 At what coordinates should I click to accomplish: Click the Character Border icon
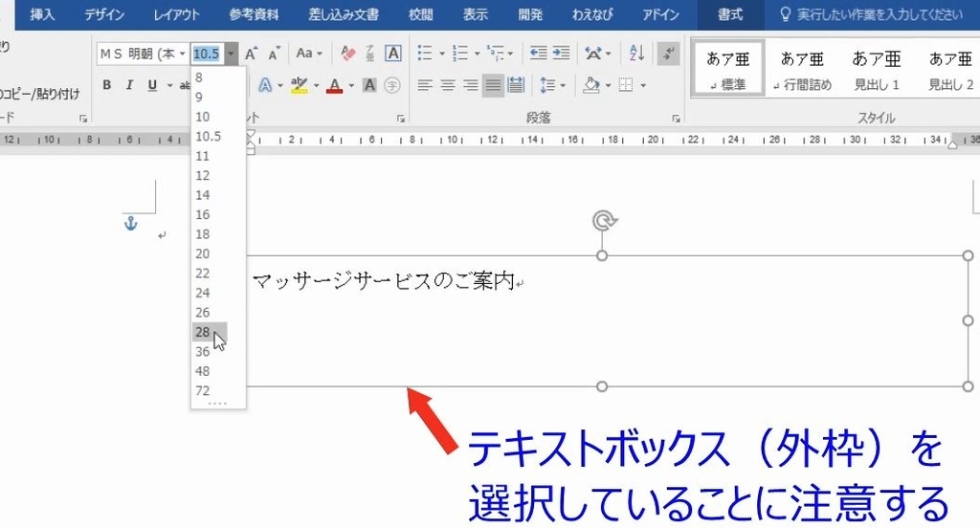tap(393, 54)
